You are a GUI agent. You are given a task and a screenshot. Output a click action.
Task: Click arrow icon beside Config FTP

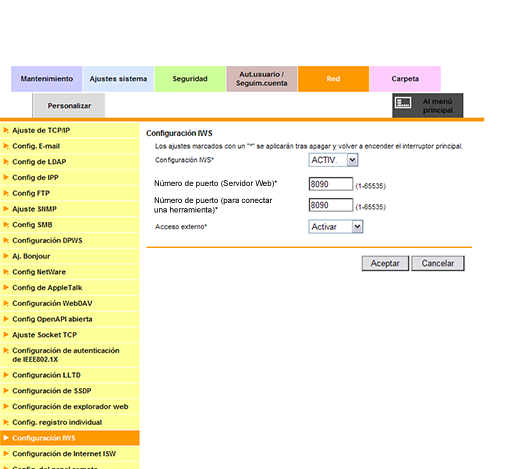6,193
